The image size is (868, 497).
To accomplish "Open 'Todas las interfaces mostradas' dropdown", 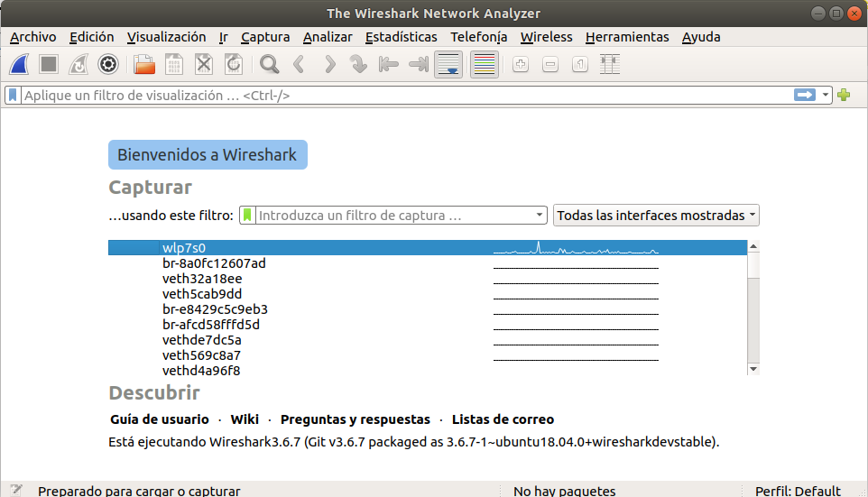I will (x=656, y=215).
